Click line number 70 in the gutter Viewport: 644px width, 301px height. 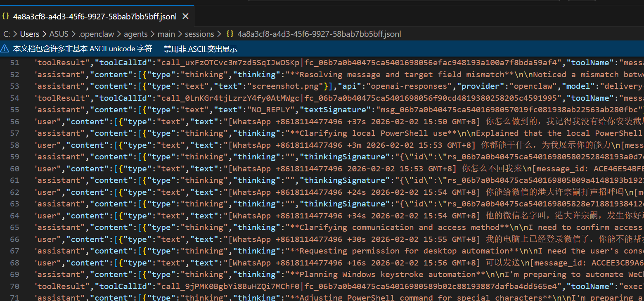pos(14,287)
